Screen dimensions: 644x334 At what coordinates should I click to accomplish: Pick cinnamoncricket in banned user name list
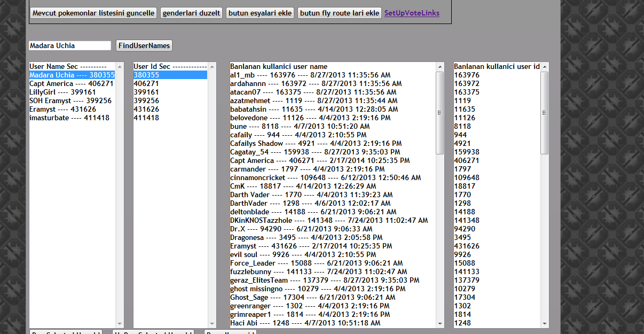tap(325, 178)
